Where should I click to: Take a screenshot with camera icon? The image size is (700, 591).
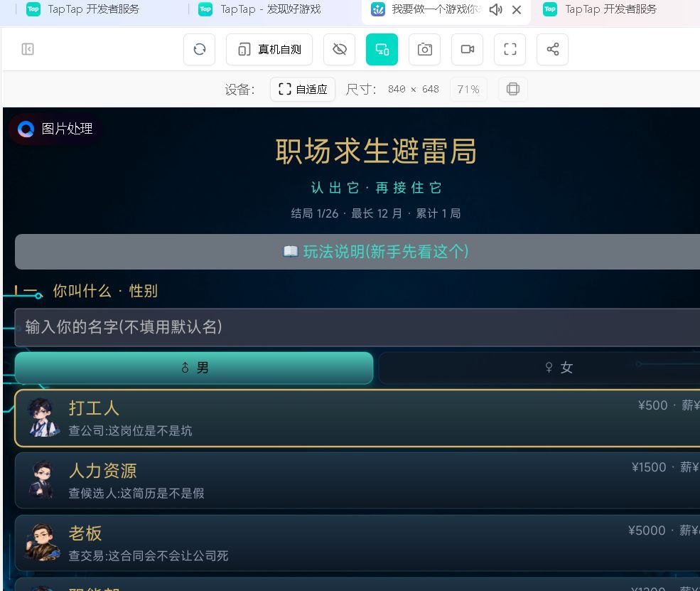(424, 49)
